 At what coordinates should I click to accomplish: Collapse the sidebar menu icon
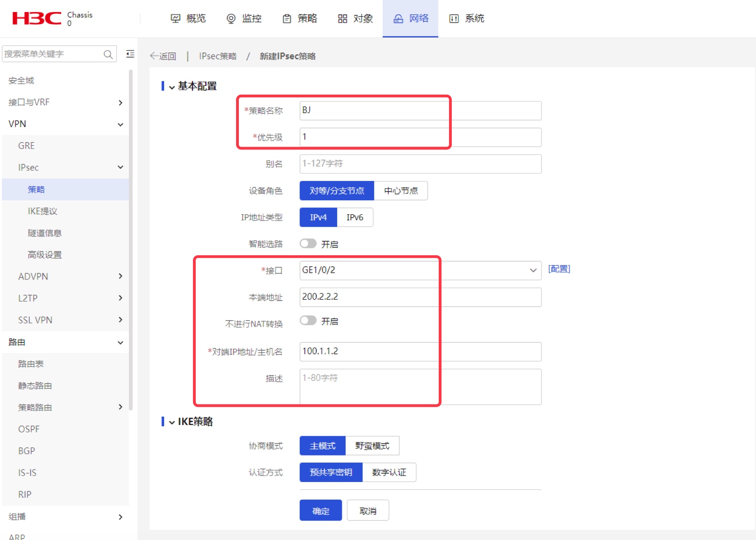pyautogui.click(x=130, y=54)
